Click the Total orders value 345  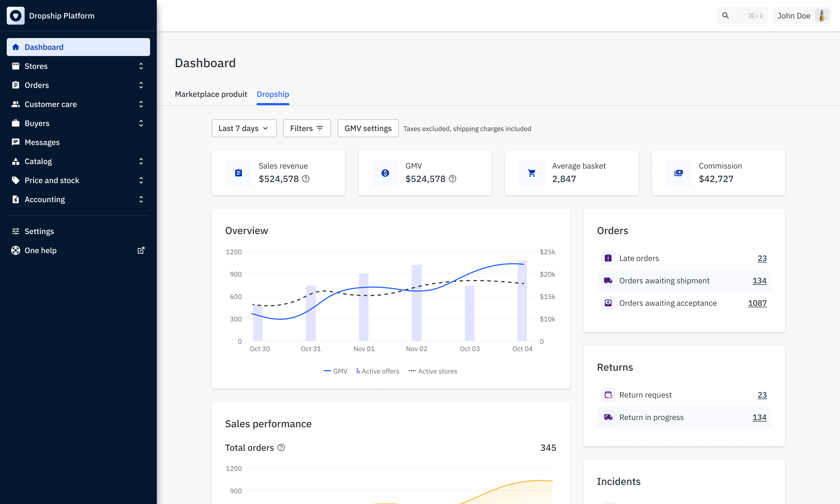(x=548, y=448)
